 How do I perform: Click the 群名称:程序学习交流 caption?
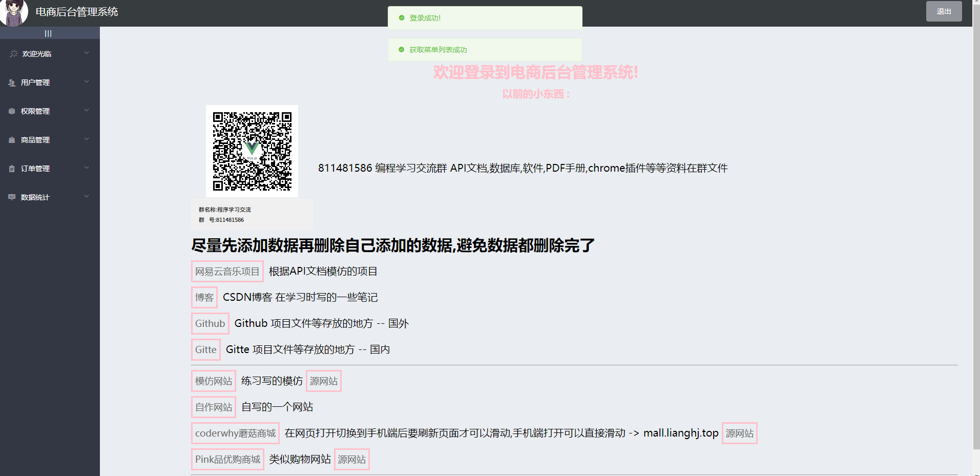click(225, 210)
